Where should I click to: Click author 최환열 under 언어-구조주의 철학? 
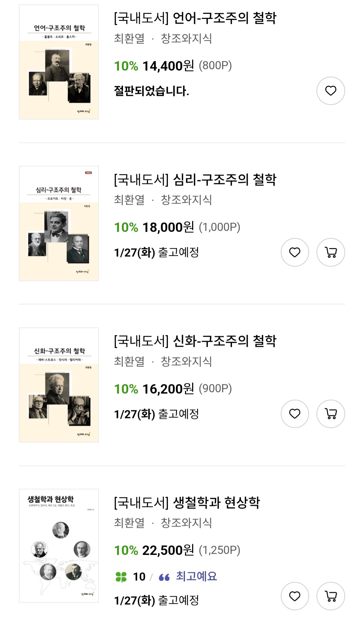tap(129, 38)
